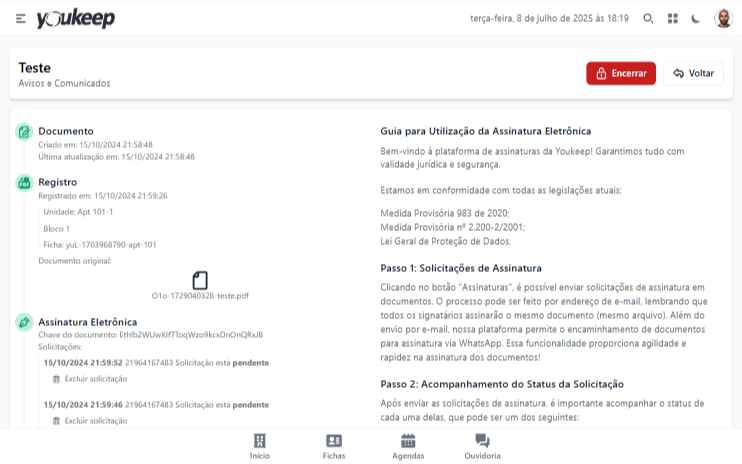Click 'Medida Provisória nº 2.200-2/2001' line

(453, 228)
